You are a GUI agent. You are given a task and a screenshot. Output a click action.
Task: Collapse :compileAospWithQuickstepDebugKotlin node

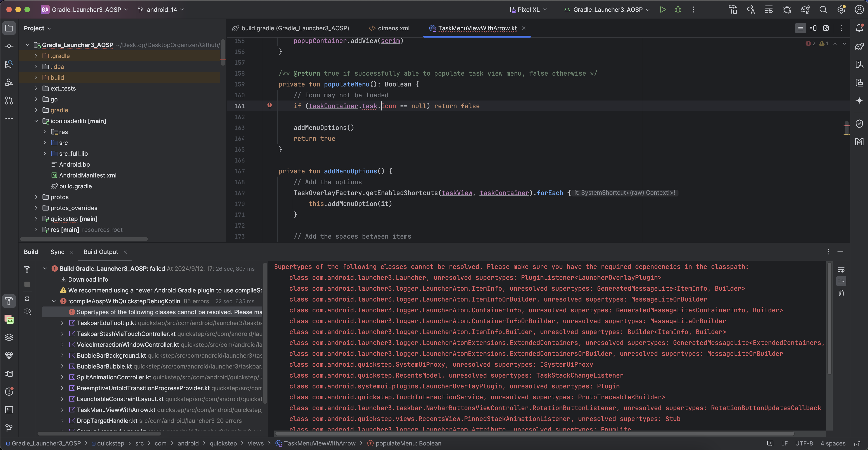(x=54, y=301)
